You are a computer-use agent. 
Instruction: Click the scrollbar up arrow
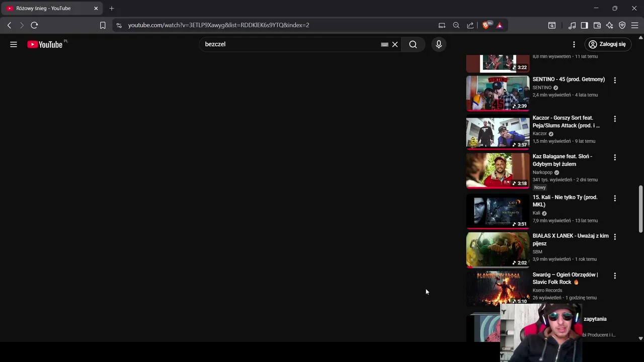(640, 37)
